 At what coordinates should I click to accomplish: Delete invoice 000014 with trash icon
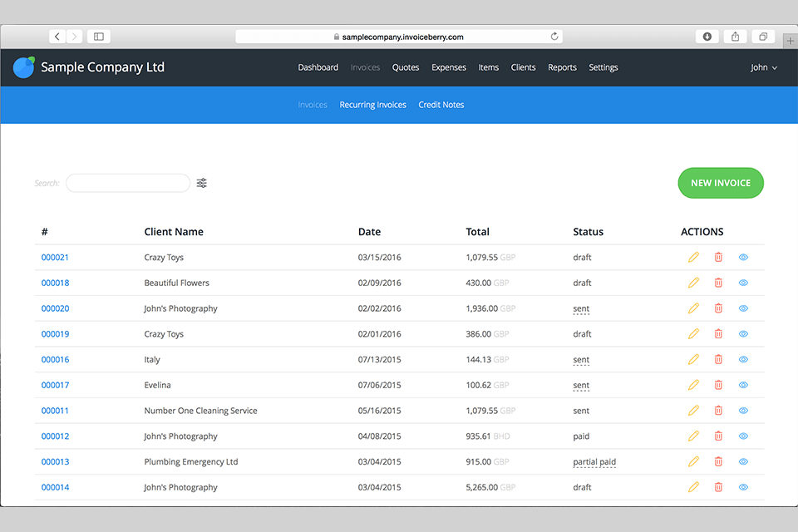pos(718,487)
